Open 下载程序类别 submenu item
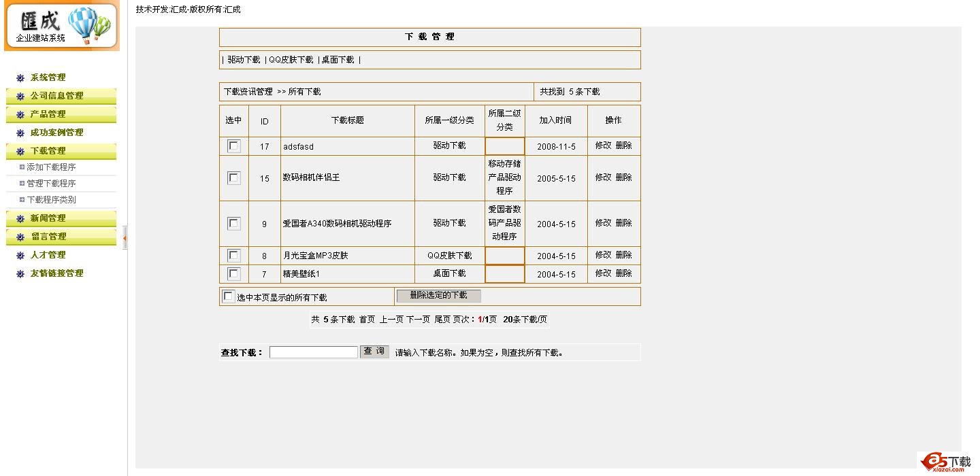The width and height of the screenshot is (980, 476). 51,200
